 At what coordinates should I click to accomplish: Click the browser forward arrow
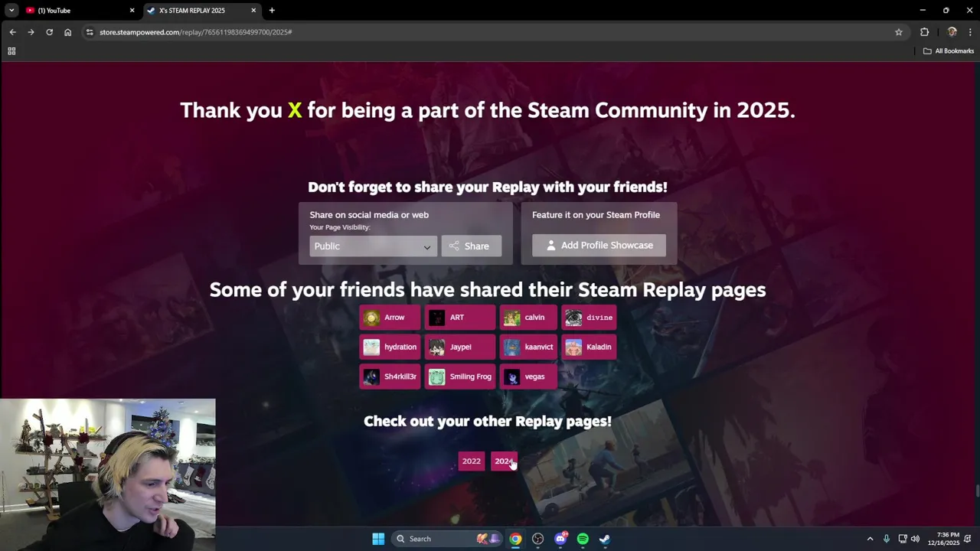[31, 32]
